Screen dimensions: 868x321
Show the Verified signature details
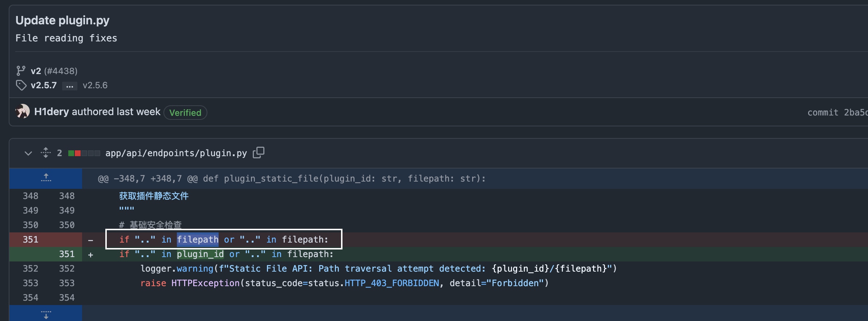185,113
